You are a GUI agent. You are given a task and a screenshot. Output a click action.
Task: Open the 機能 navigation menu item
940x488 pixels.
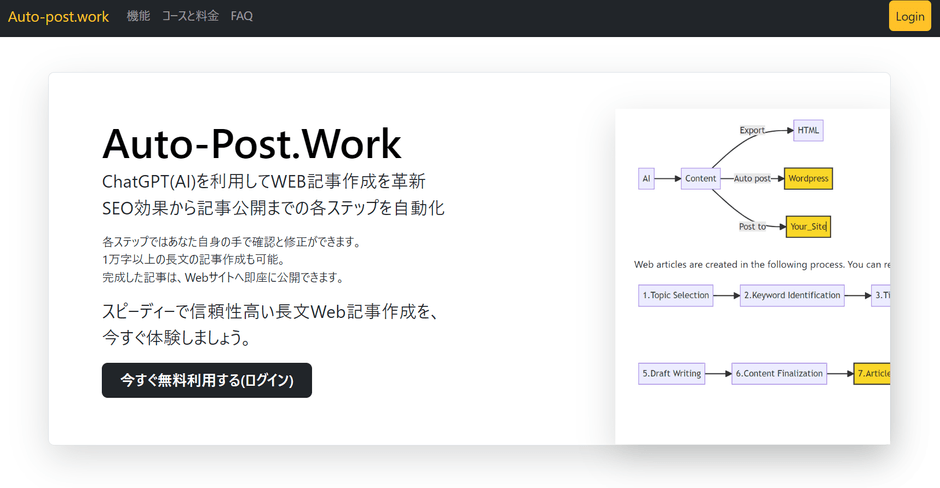pyautogui.click(x=138, y=17)
